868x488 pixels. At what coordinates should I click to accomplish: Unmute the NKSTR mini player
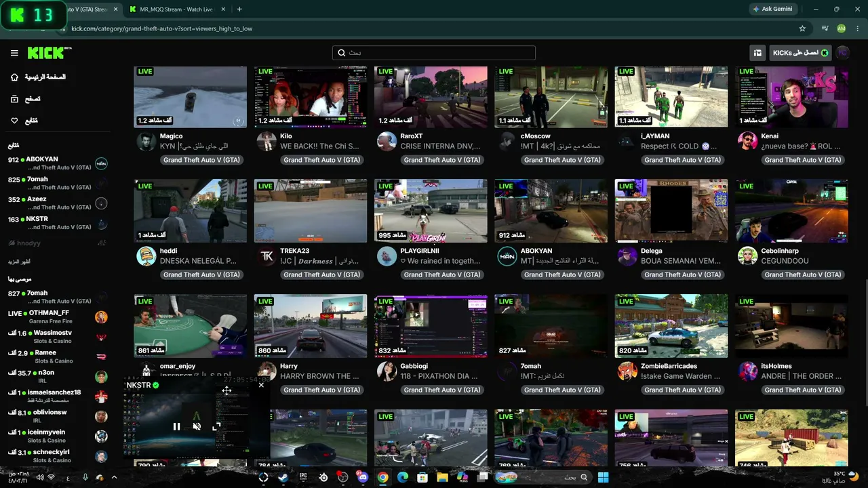(x=197, y=426)
